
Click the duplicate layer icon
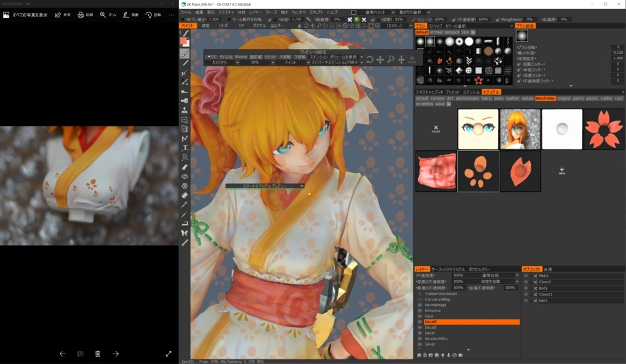tap(436, 355)
